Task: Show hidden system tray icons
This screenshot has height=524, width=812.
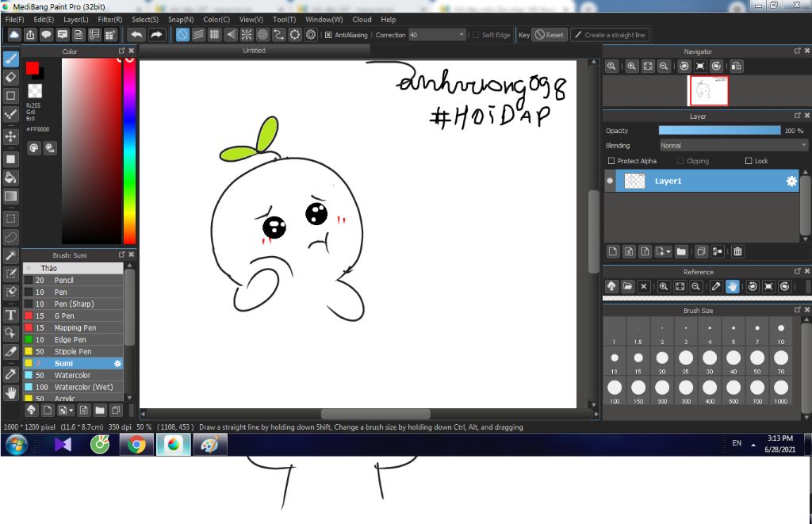Action: [x=753, y=444]
